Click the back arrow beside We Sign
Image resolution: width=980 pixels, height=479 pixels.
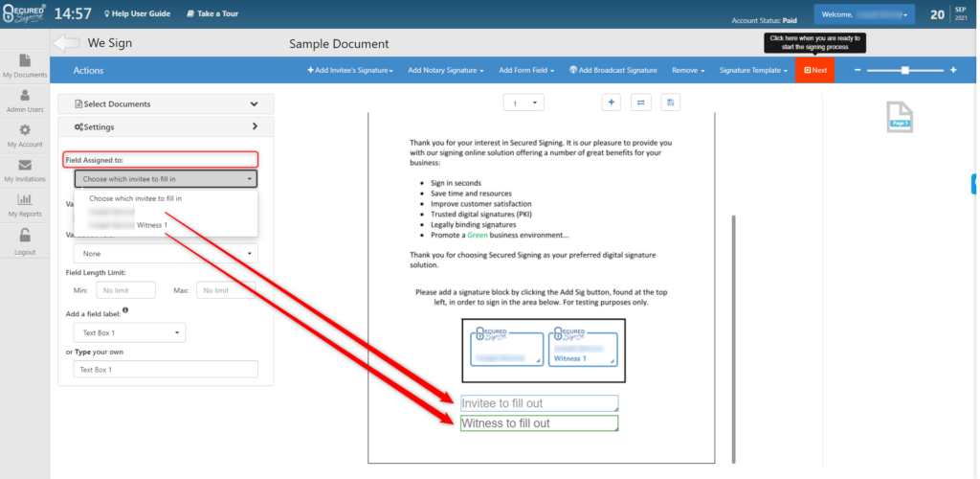click(66, 43)
